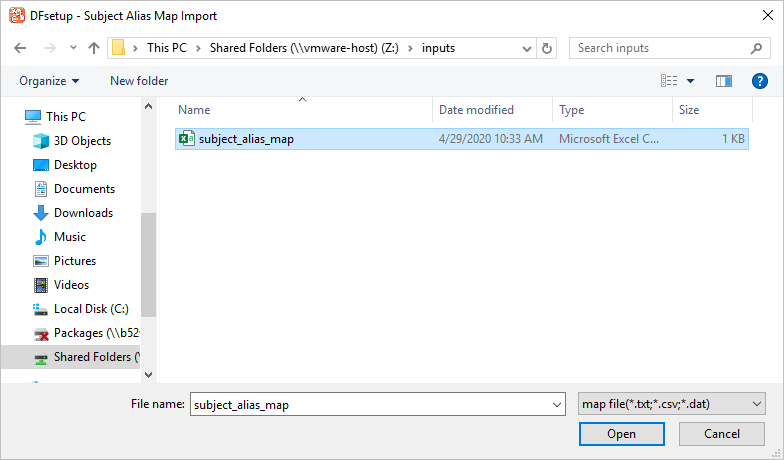This screenshot has width=784, height=460.
Task: Select the 3D Objects folder icon
Action: pos(41,141)
